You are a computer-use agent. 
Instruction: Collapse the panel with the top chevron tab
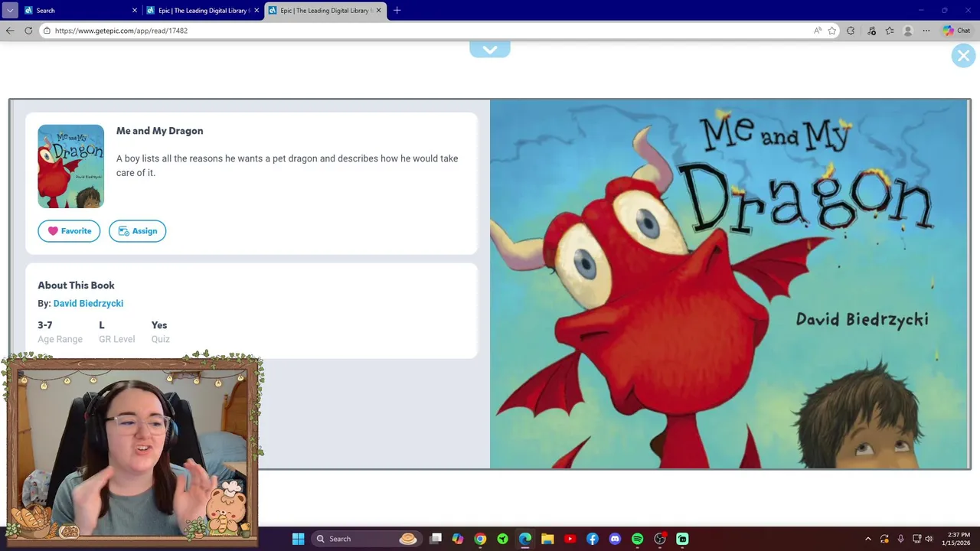490,50
